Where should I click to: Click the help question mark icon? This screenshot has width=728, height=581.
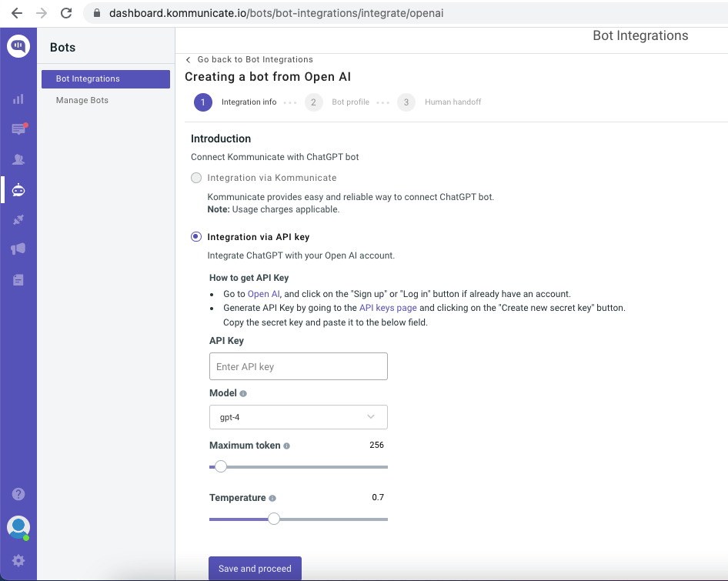pyautogui.click(x=18, y=495)
